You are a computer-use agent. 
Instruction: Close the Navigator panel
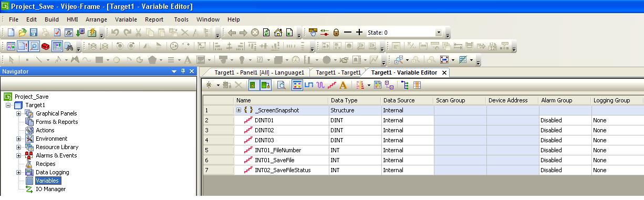tap(192, 71)
